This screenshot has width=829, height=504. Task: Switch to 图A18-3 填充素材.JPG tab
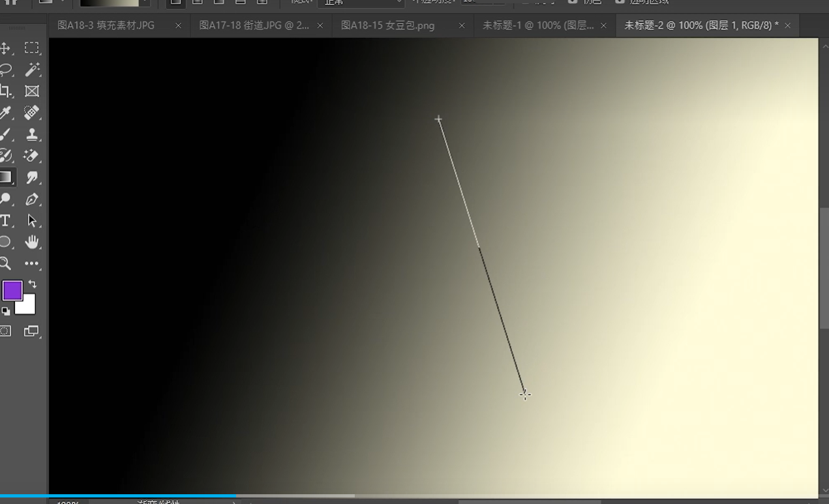(x=106, y=25)
